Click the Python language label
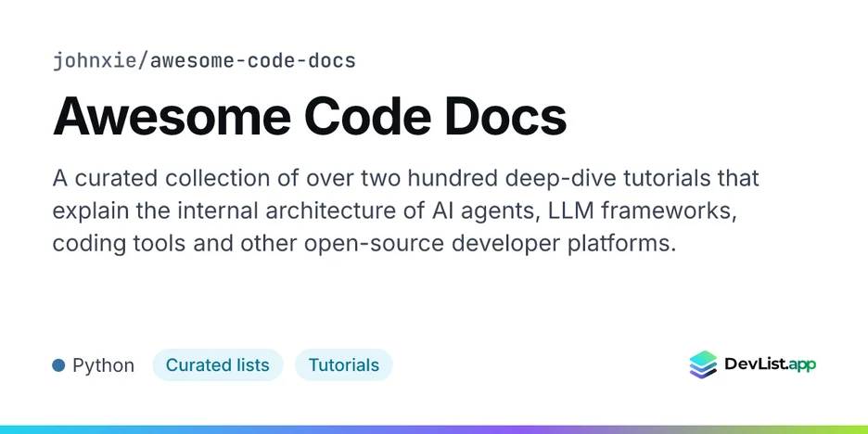The width and height of the screenshot is (868, 434). tap(104, 365)
